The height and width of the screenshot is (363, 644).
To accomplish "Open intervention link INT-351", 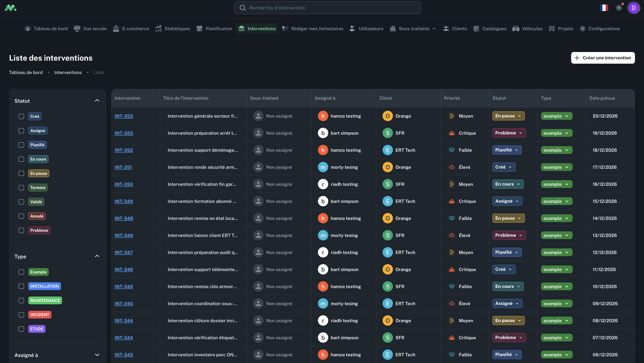I will point(123,167).
